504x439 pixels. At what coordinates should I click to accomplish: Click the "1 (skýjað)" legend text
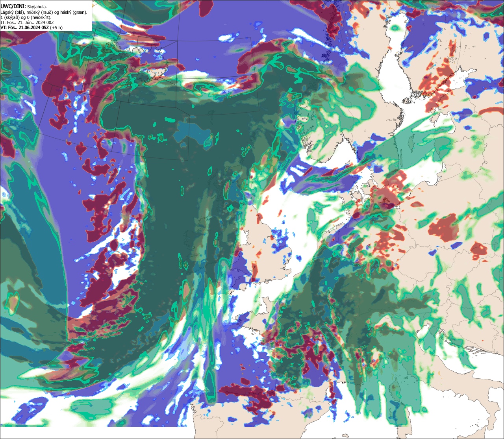(x=10, y=18)
